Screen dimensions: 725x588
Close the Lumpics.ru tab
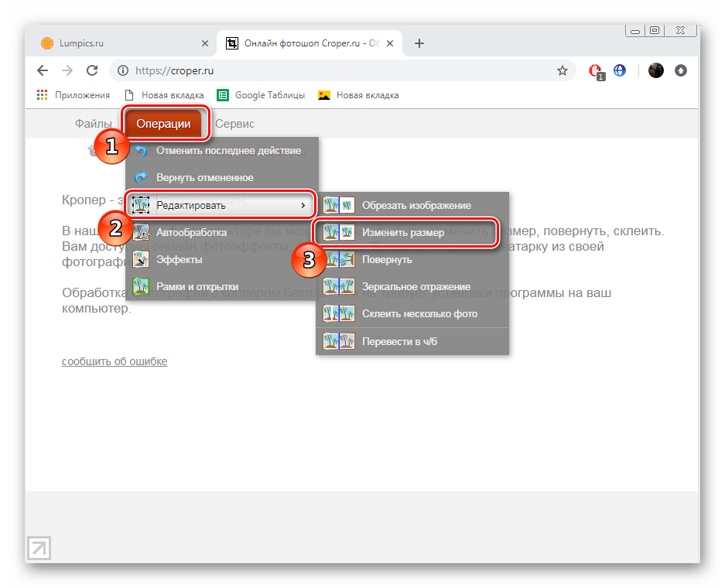(205, 43)
